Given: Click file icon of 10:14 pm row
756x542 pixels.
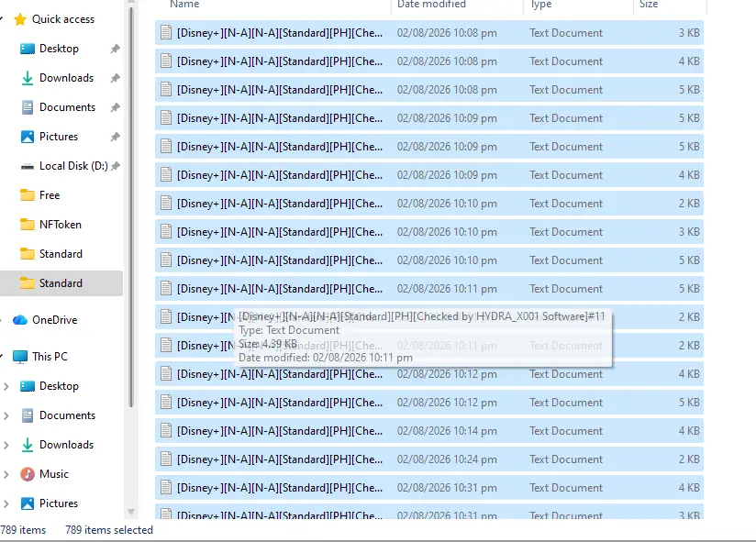Looking at the screenshot, I should coord(166,431).
